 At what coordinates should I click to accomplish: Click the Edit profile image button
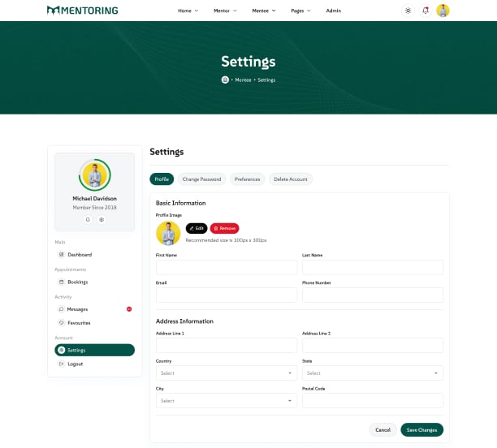coord(197,228)
